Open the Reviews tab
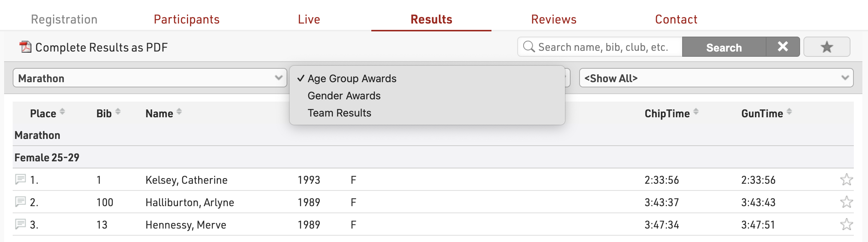The height and width of the screenshot is (242, 868). (x=554, y=19)
